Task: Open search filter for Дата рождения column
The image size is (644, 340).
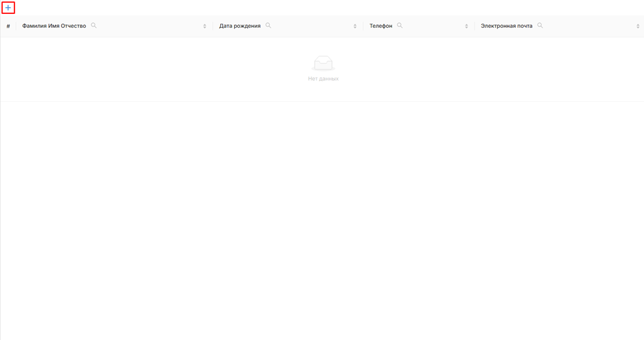Action: pos(268,26)
